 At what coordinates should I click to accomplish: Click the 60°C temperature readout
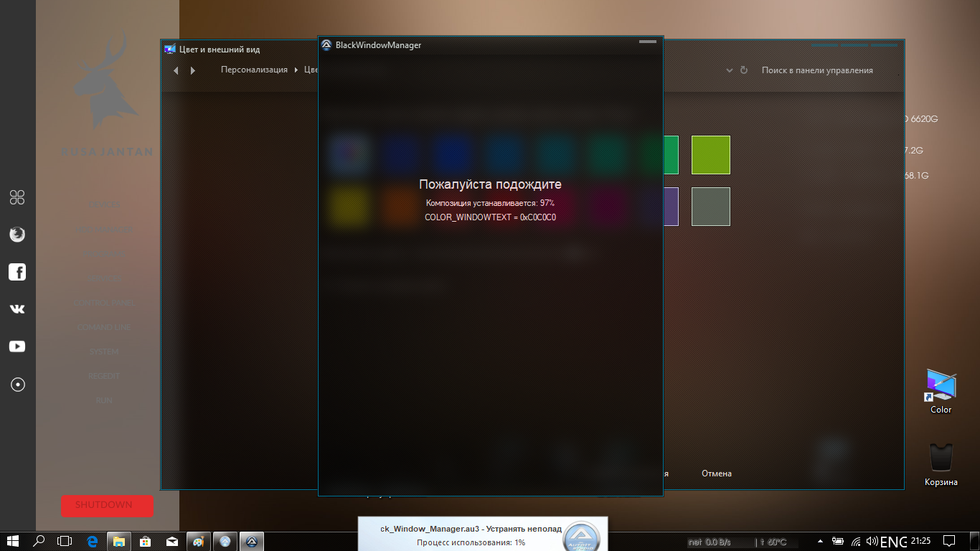tap(776, 542)
